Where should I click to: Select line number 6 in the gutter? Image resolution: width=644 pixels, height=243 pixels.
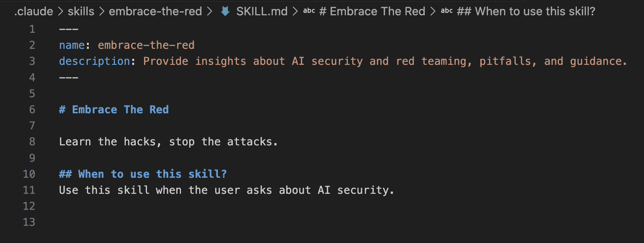click(x=32, y=110)
